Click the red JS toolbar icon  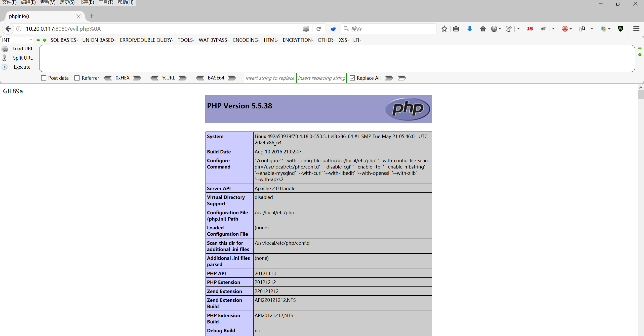click(530, 29)
